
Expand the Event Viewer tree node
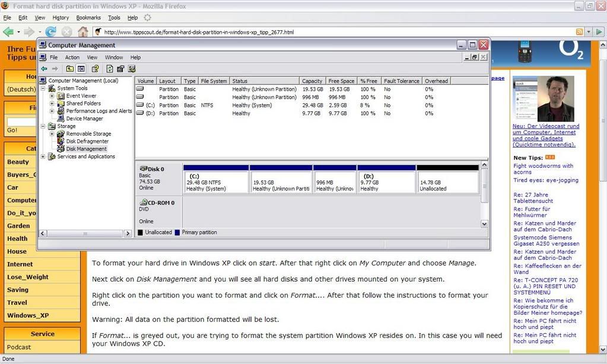(52, 96)
